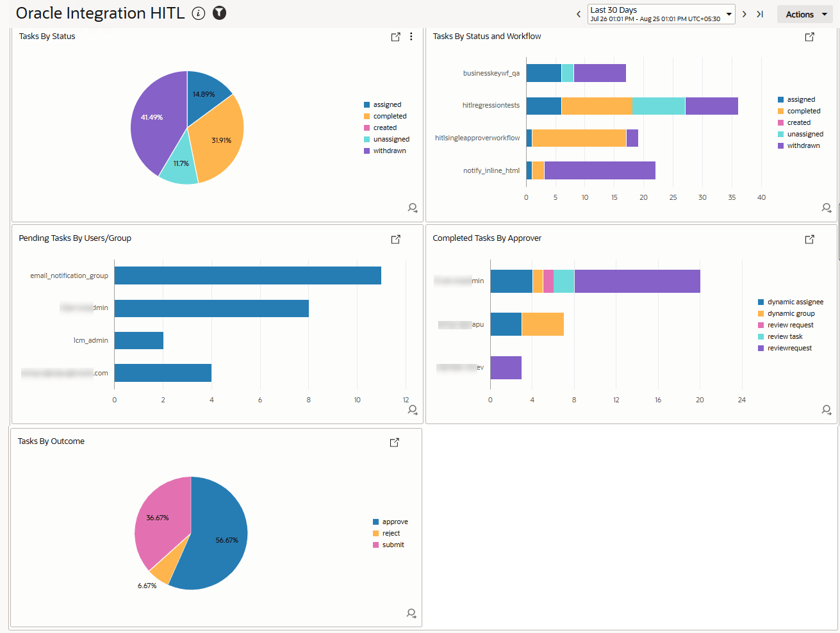Click search icon in Tasks By Status widget
Image resolution: width=840 pixels, height=633 pixels.
413,208
